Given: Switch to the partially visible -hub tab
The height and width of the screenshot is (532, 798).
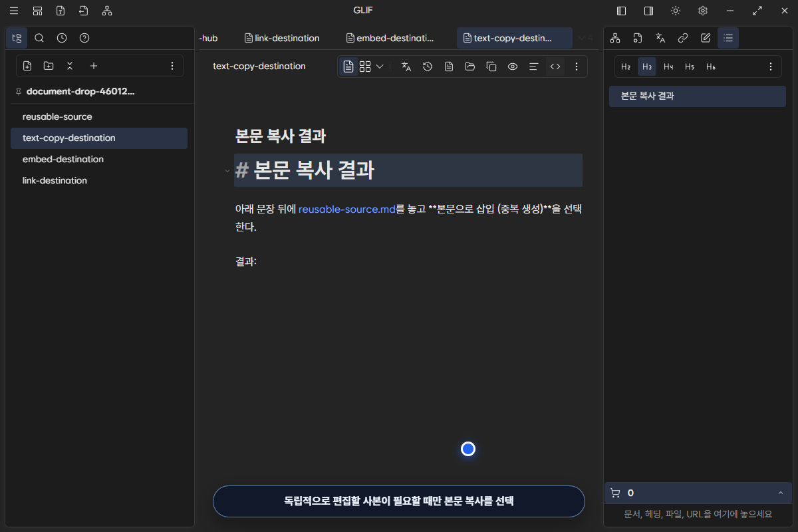Looking at the screenshot, I should click(x=209, y=38).
